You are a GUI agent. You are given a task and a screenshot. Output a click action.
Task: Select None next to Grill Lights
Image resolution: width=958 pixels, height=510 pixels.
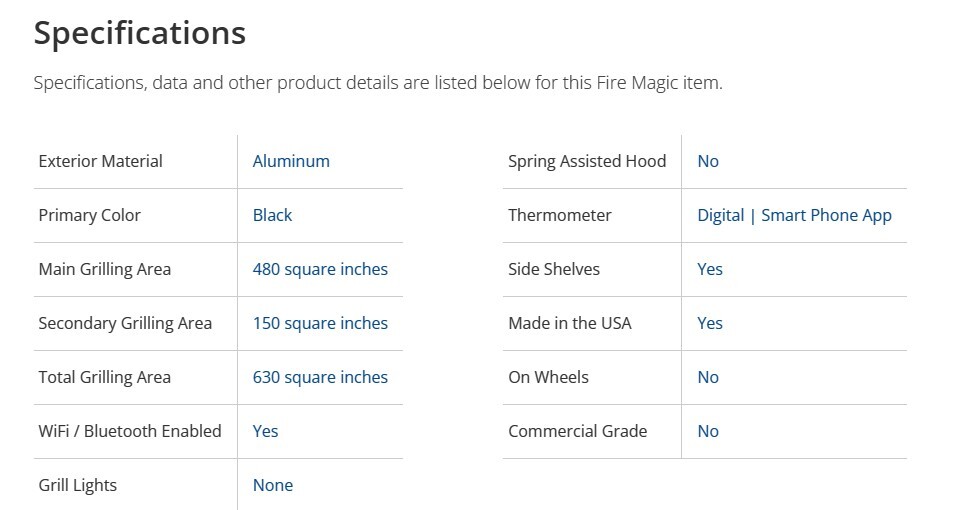pyautogui.click(x=273, y=485)
